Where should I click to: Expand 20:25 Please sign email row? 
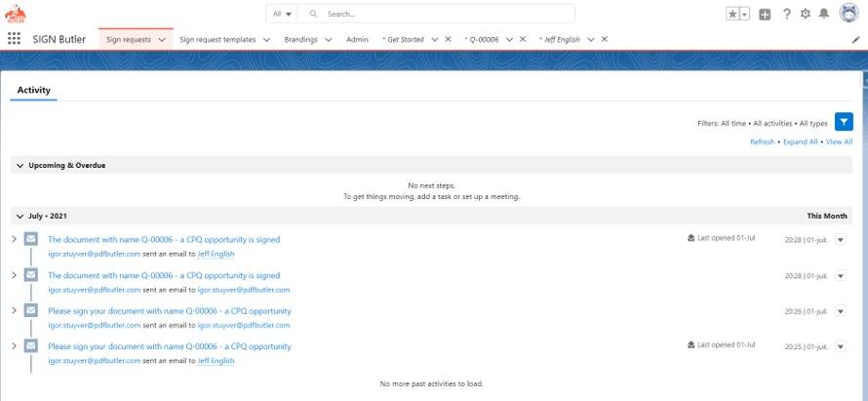pyautogui.click(x=15, y=345)
